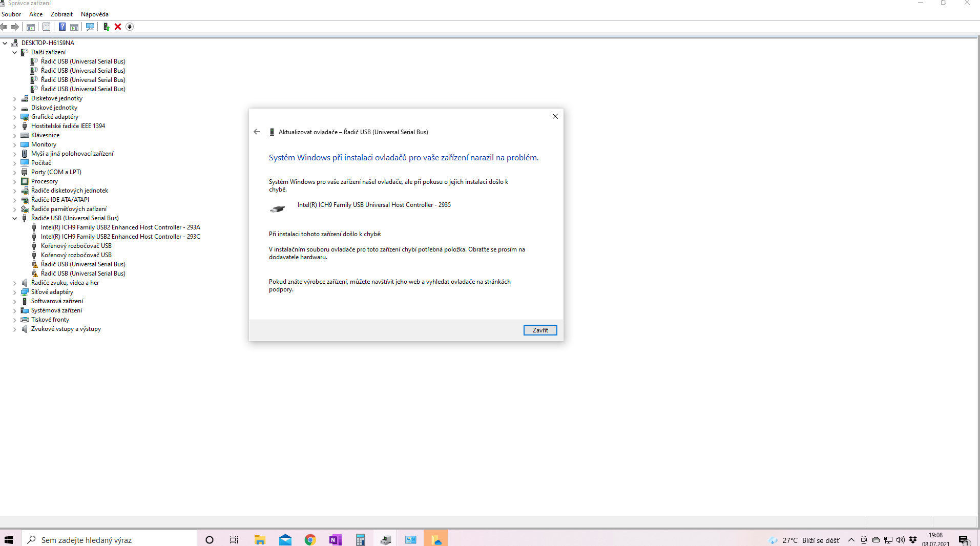Open Calculator from the taskbar

[x=361, y=539]
